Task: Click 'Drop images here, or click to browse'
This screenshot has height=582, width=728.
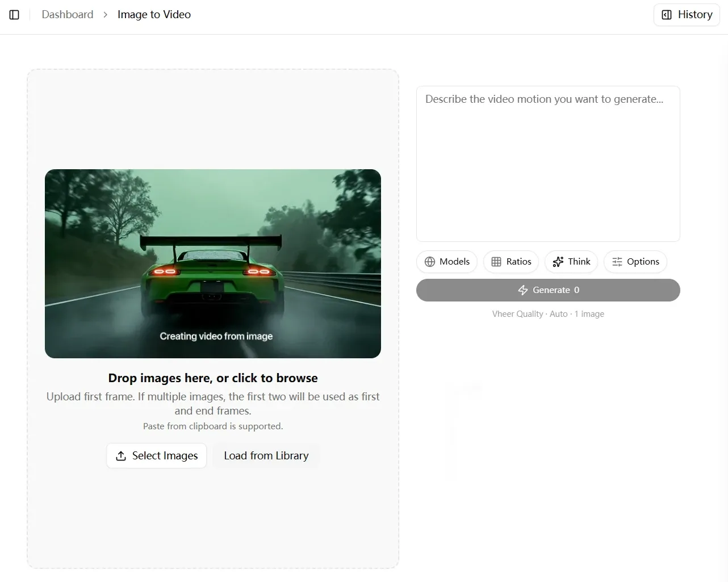Action: click(x=213, y=378)
